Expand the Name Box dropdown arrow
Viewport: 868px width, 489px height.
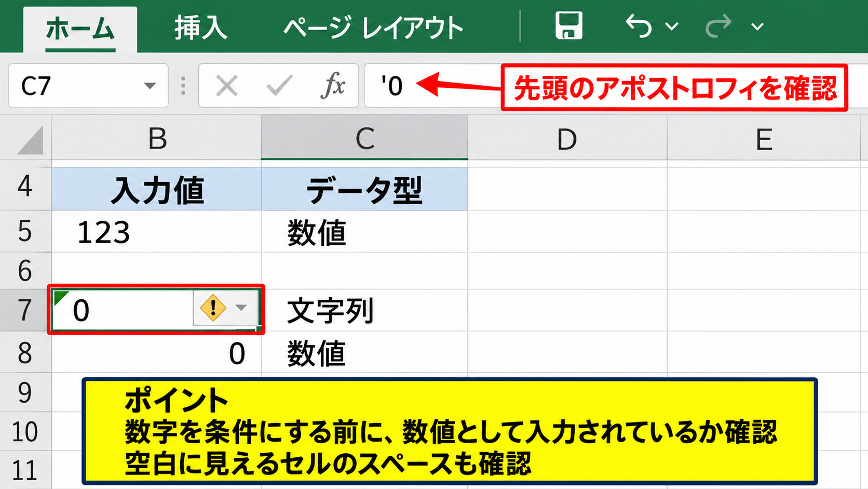pos(150,86)
